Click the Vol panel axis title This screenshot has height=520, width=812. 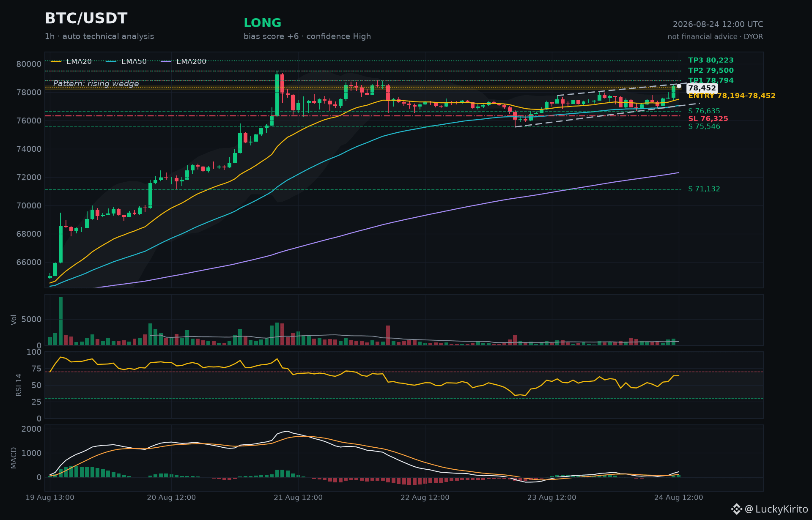14,320
